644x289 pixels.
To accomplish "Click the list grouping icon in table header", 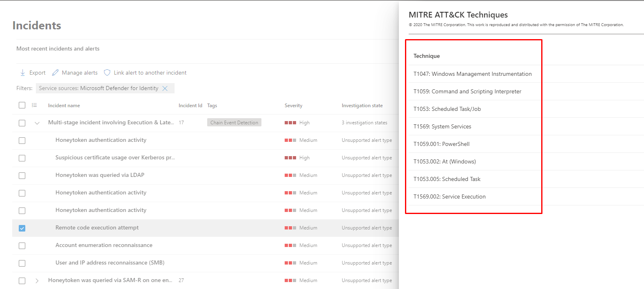I will pyautogui.click(x=35, y=105).
